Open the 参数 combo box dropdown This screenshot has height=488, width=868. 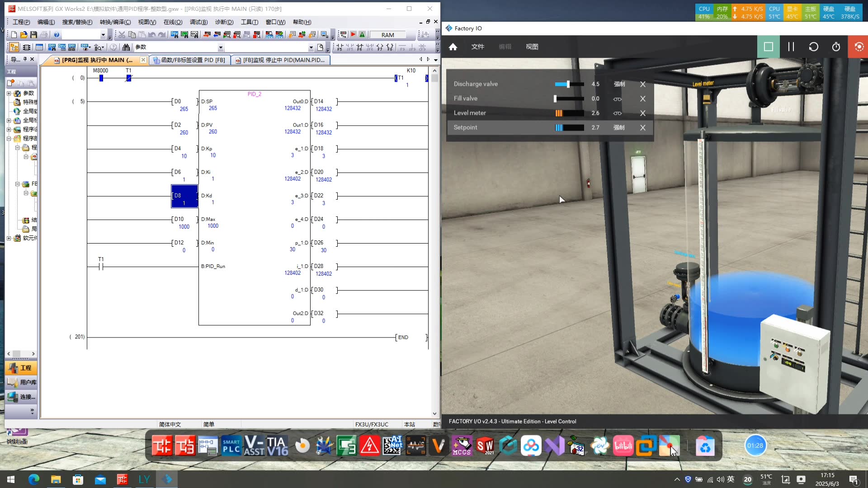pyautogui.click(x=221, y=47)
